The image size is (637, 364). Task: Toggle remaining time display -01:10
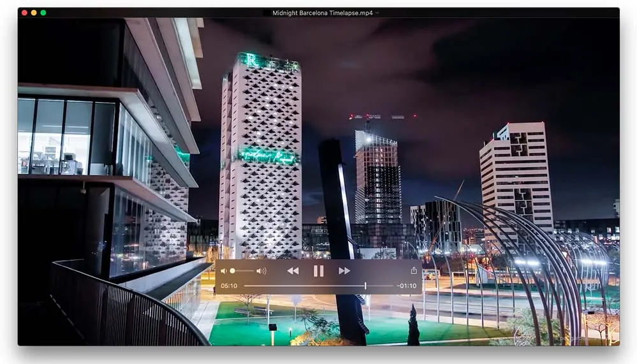(407, 286)
